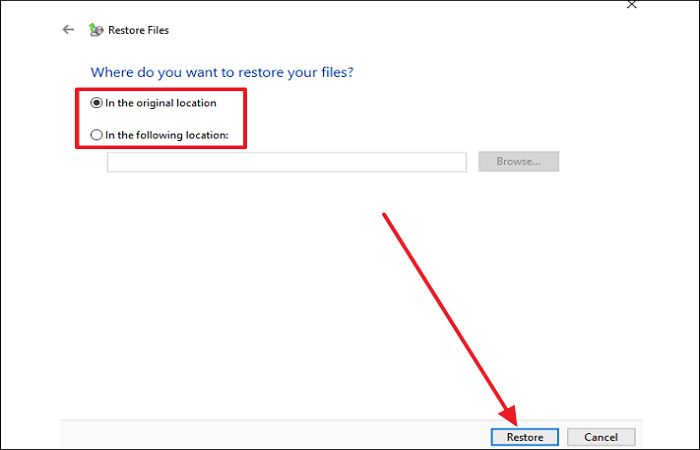Click the back arrow icon
Screen dimensions: 700x450
tap(68, 30)
